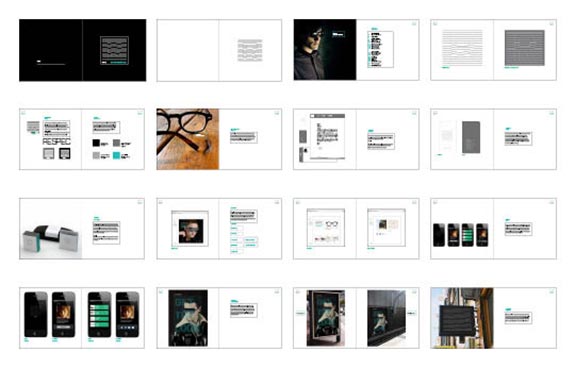The width and height of the screenshot is (575, 385).
Task: Select the spread with gray wavy pattern square
Action: (x=493, y=50)
